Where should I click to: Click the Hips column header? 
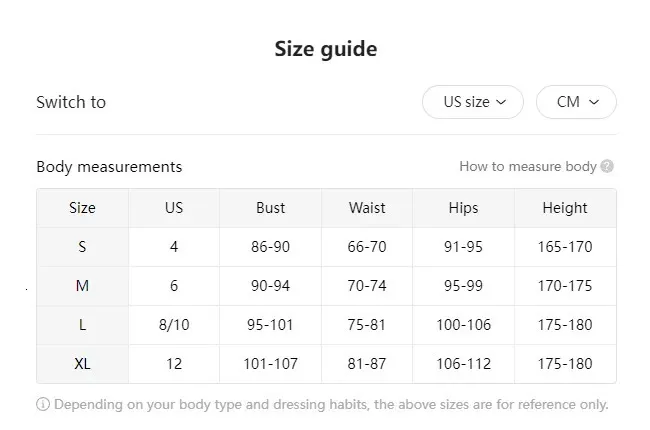[464, 208]
